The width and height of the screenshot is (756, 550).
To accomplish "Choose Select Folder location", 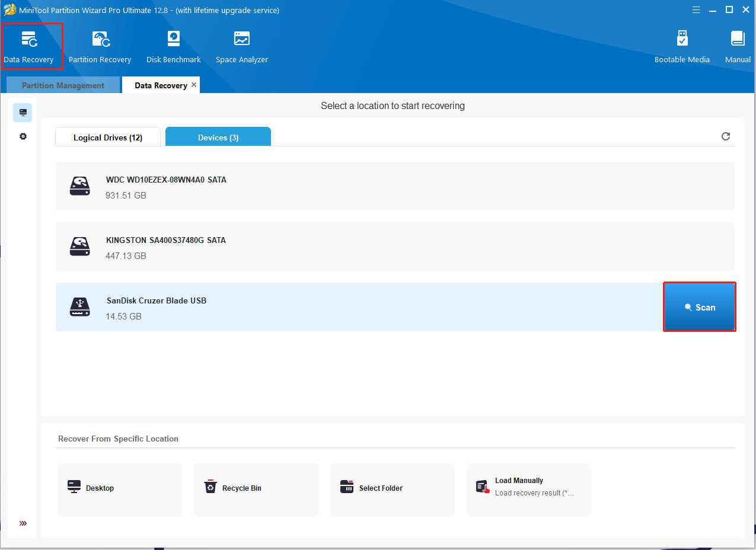I will tap(393, 490).
